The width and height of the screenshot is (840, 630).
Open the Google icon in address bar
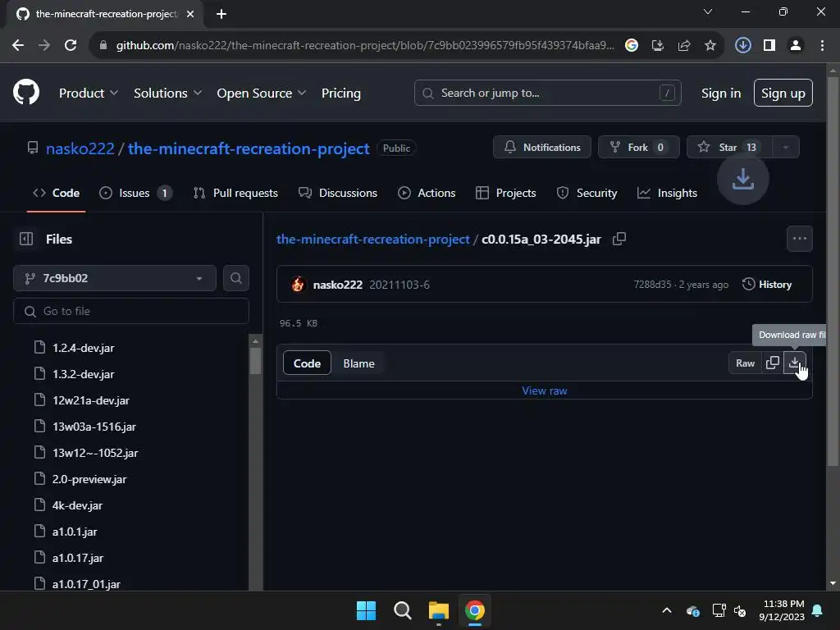pos(632,45)
